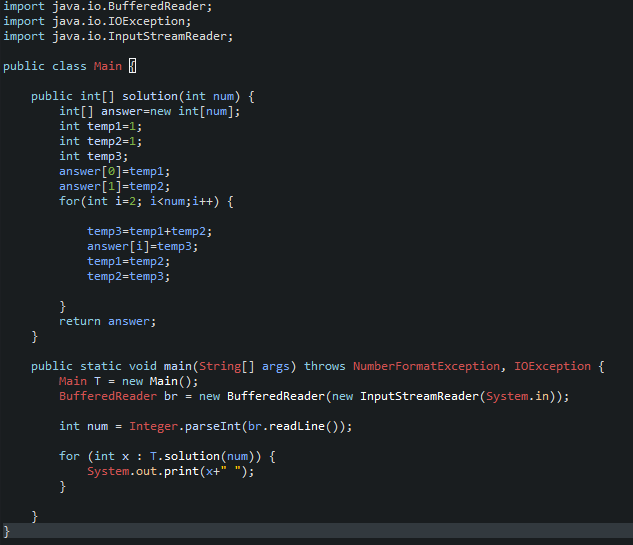Image resolution: width=633 pixels, height=545 pixels.
Task: Click the 'import java.io.BufferedReader;' line
Action: point(107,6)
